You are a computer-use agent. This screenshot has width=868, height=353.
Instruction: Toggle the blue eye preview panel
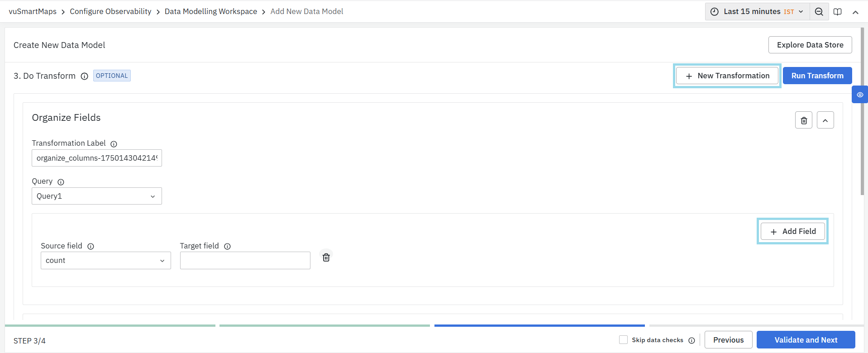[860, 95]
